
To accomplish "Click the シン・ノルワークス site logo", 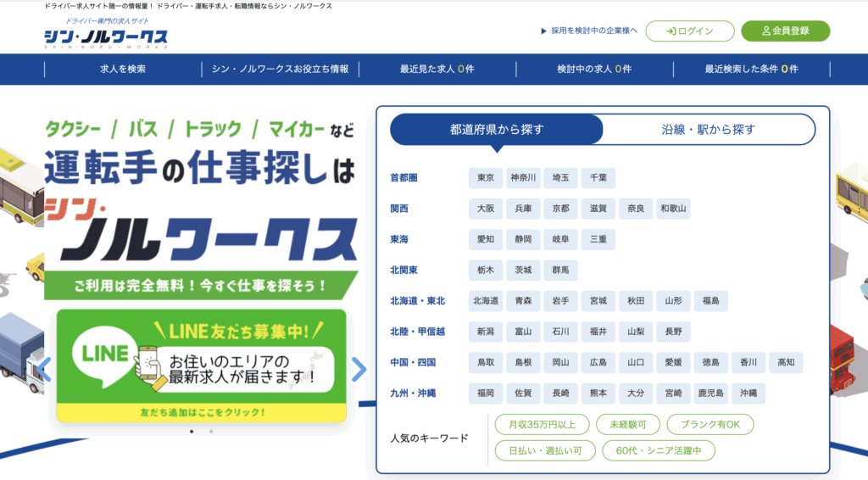I will pos(106,36).
